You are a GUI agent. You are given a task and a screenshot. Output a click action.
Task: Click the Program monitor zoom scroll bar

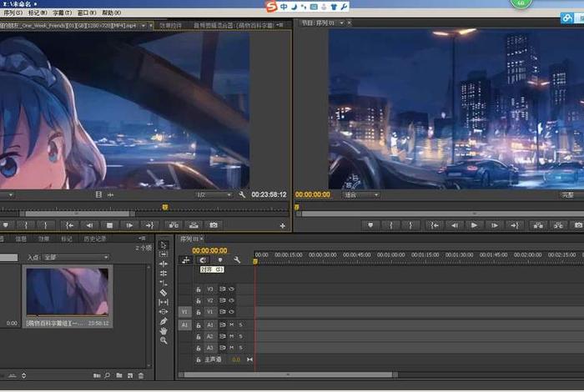point(441,214)
